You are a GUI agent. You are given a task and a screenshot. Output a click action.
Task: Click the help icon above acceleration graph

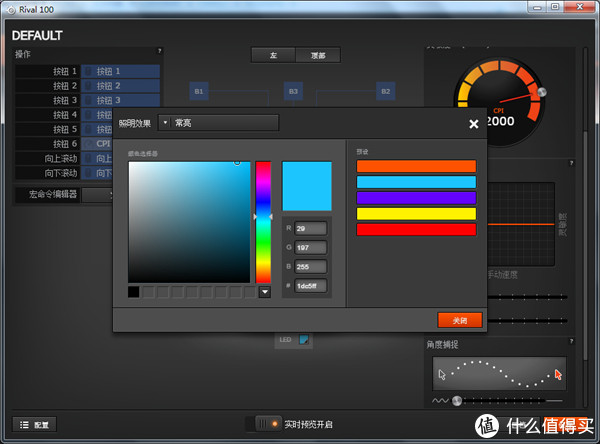click(x=571, y=163)
